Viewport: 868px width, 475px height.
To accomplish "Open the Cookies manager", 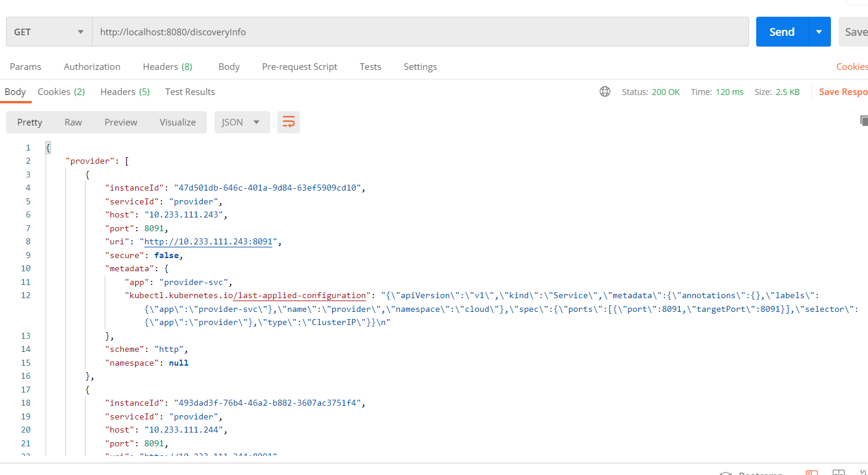I will click(851, 66).
